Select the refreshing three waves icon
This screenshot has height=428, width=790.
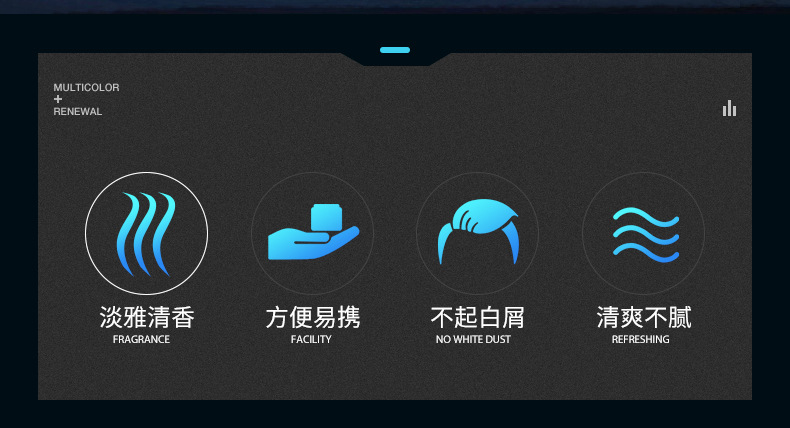click(646, 234)
